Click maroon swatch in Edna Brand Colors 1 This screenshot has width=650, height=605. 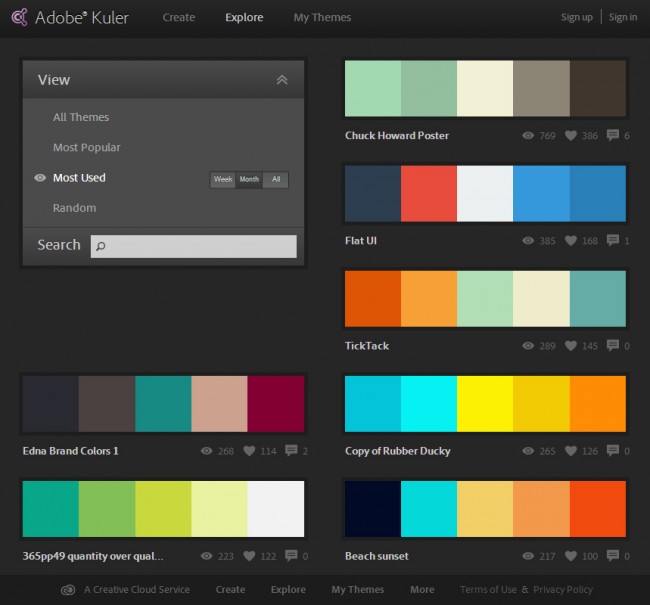tap(276, 404)
